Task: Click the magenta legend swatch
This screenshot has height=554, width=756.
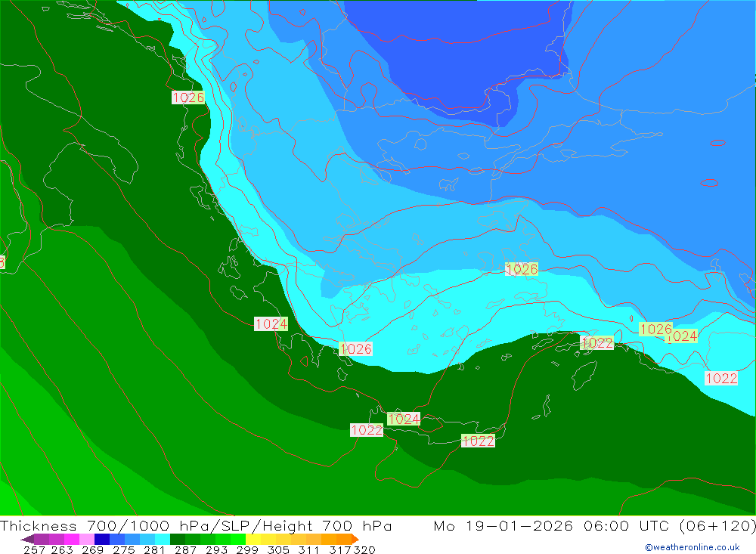Action: (71, 539)
